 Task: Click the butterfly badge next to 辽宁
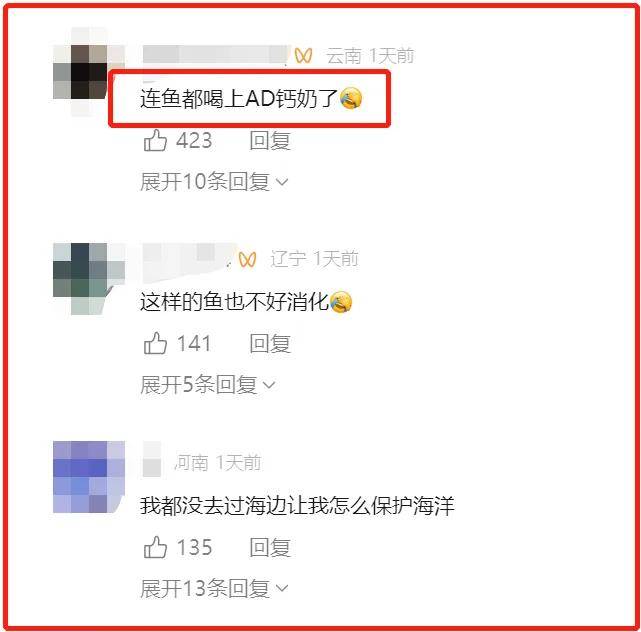pos(247,259)
